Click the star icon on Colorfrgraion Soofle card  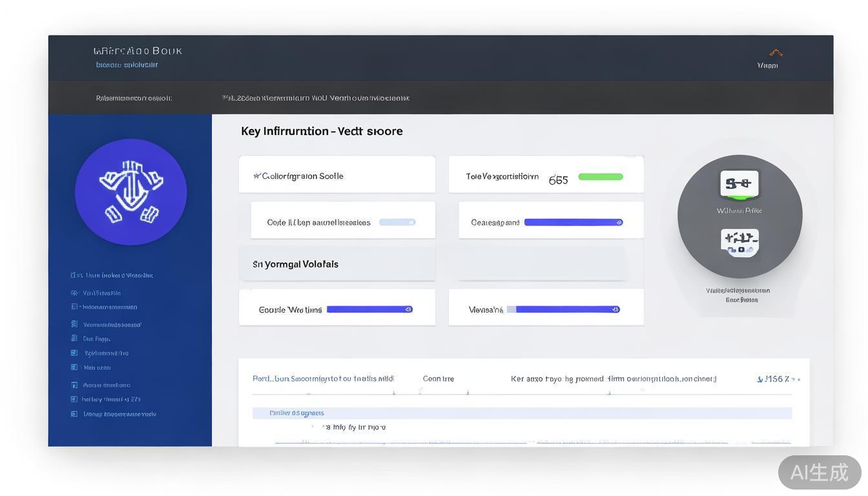coord(256,176)
